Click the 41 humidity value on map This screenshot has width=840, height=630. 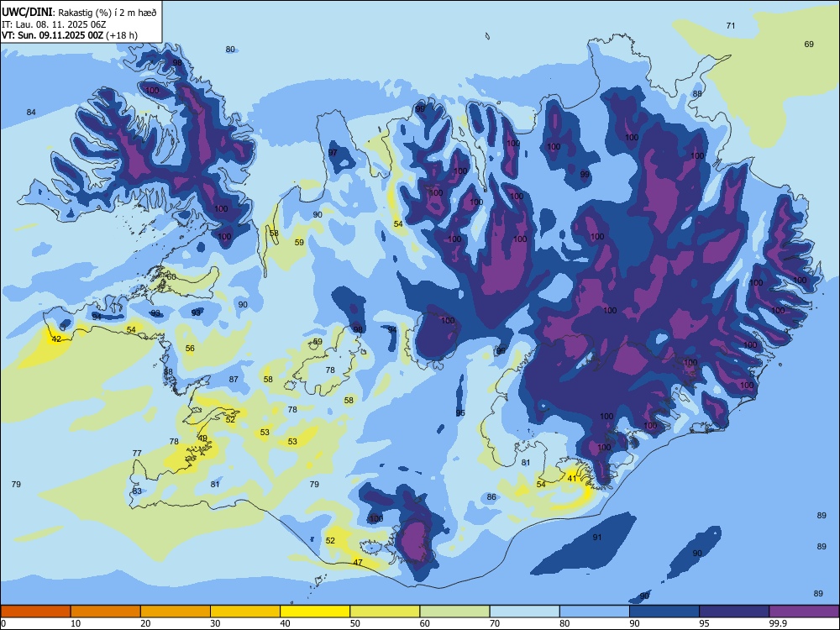(572, 479)
